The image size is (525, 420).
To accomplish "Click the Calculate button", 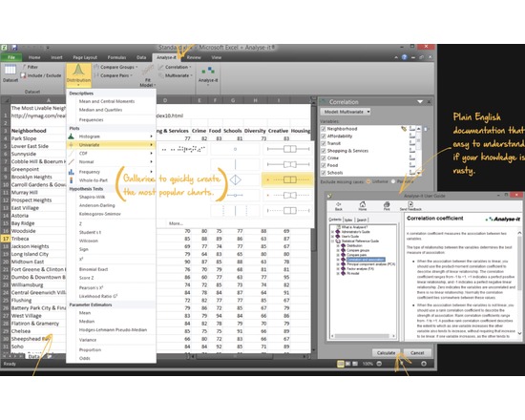I will [x=386, y=352].
